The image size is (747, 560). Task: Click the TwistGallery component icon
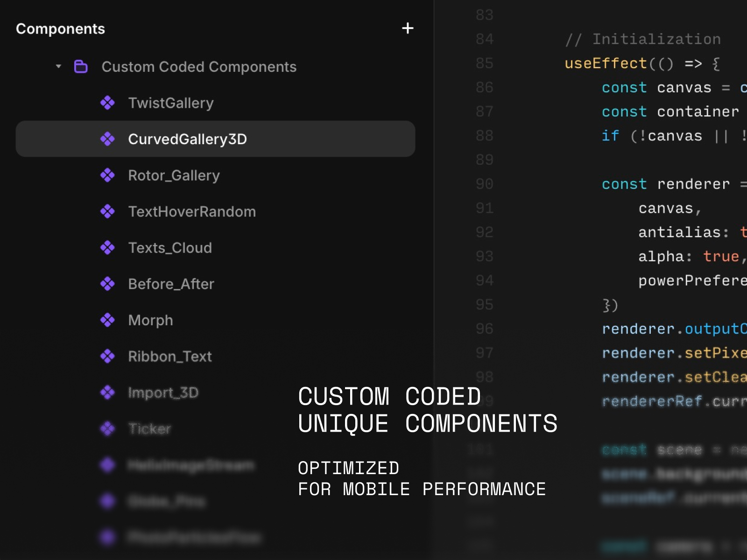[108, 103]
